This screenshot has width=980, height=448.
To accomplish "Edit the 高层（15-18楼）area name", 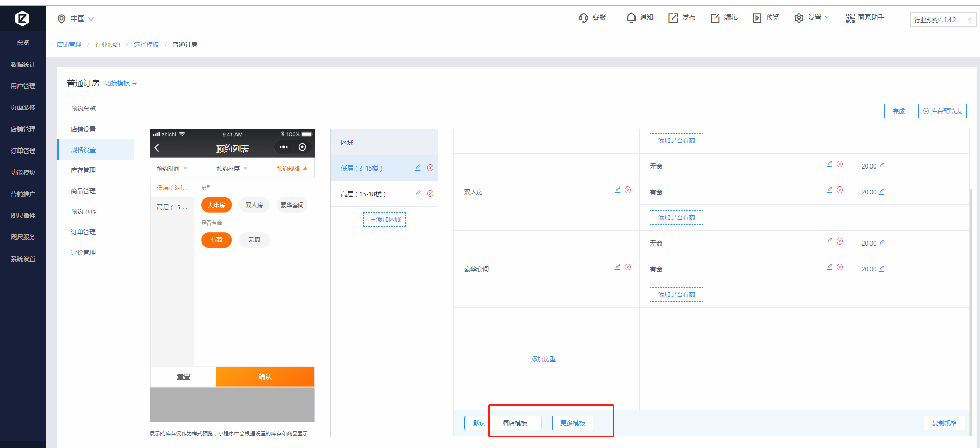I will 418,193.
